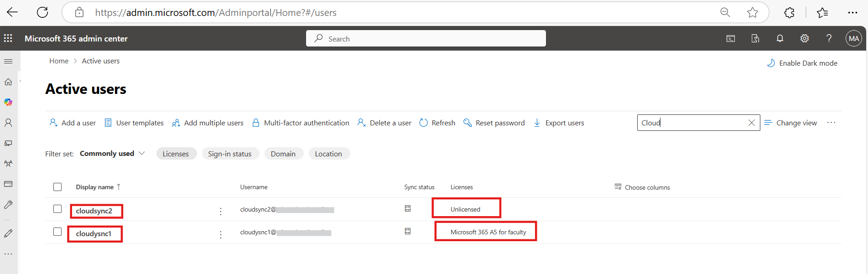
Task: Open Change view menu
Action: (790, 123)
